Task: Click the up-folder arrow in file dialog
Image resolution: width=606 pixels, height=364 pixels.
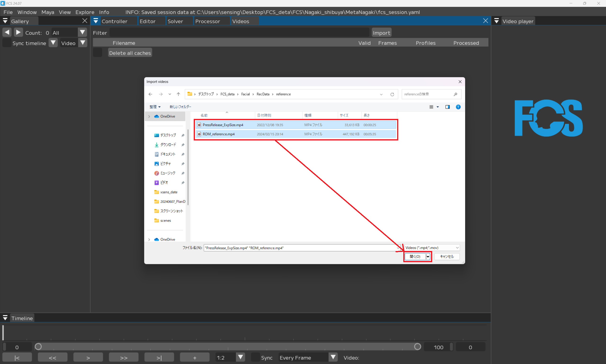Action: pos(178,94)
